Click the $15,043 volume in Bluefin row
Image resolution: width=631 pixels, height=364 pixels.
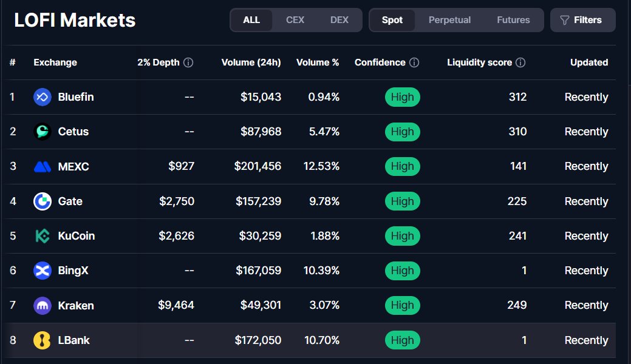pyautogui.click(x=261, y=97)
